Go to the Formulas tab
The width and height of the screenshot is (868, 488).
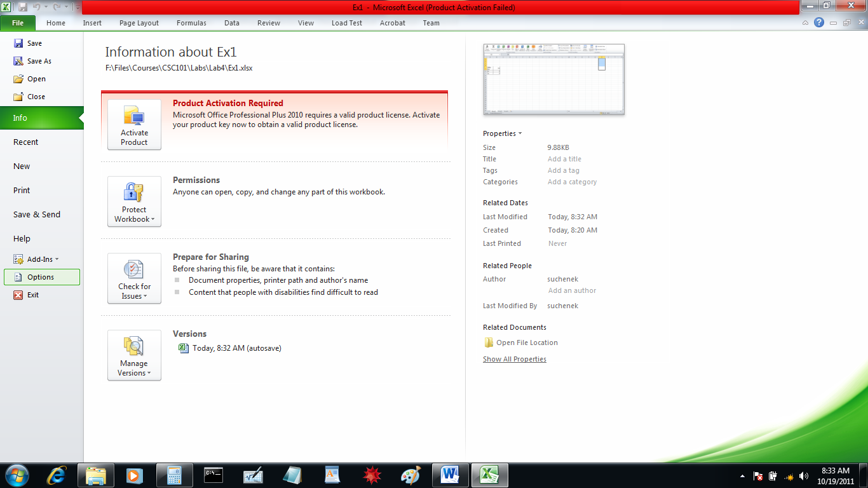191,23
